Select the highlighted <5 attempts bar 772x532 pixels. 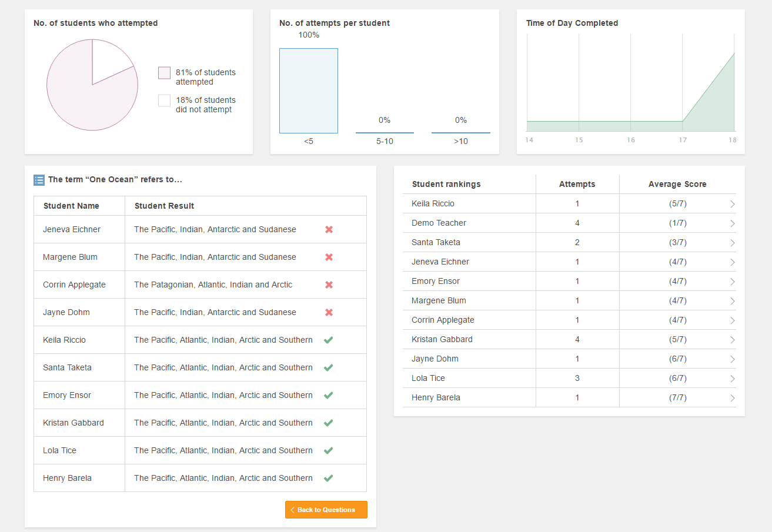(x=308, y=91)
